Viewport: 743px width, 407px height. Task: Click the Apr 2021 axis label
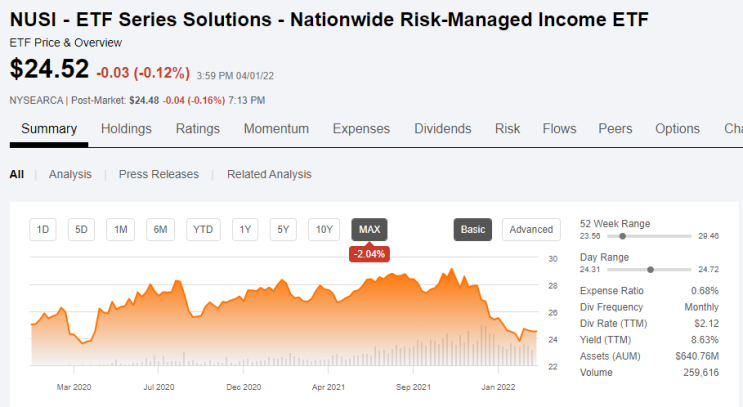(x=328, y=387)
